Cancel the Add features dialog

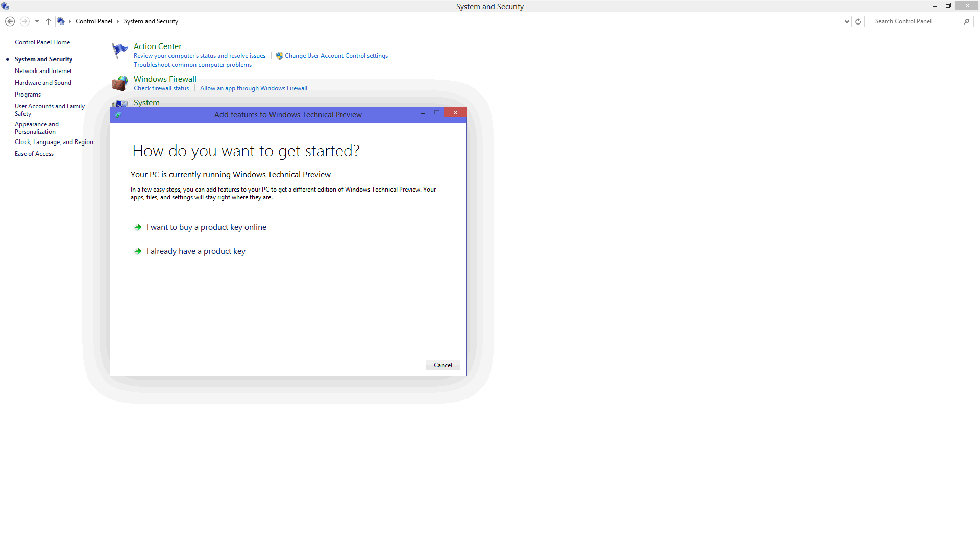443,365
